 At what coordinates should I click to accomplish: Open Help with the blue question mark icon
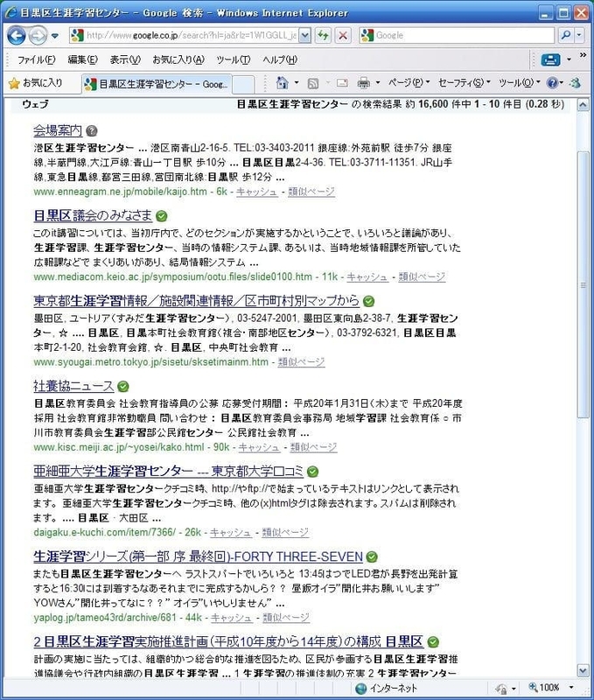click(555, 82)
